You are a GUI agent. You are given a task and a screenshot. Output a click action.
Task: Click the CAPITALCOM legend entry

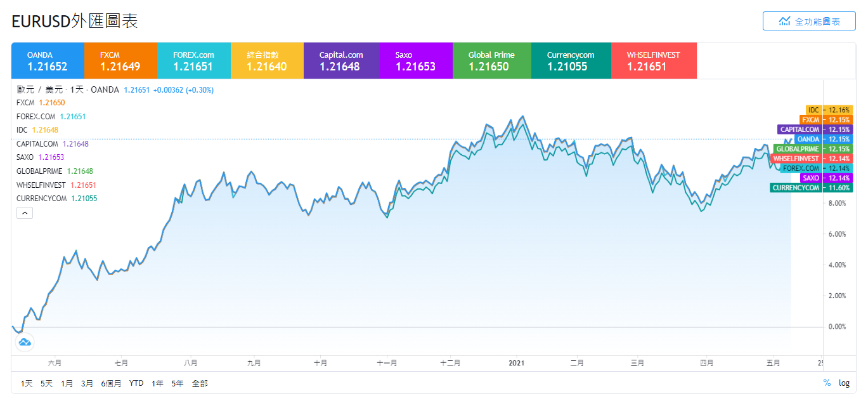click(x=53, y=144)
